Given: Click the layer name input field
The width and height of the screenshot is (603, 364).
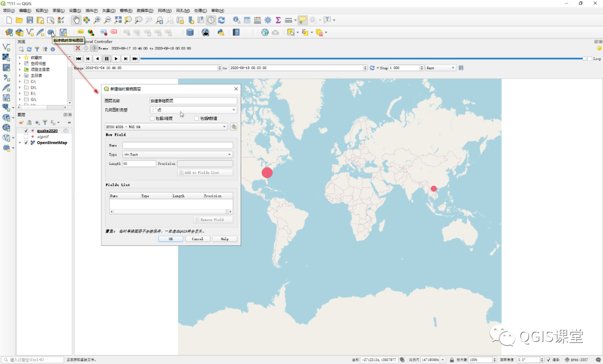Looking at the screenshot, I should [193, 100].
